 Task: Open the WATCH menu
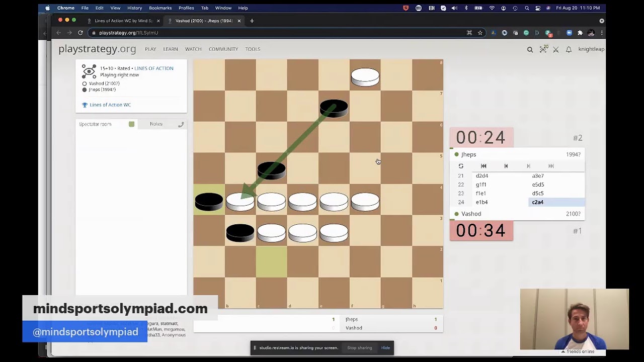(x=193, y=49)
